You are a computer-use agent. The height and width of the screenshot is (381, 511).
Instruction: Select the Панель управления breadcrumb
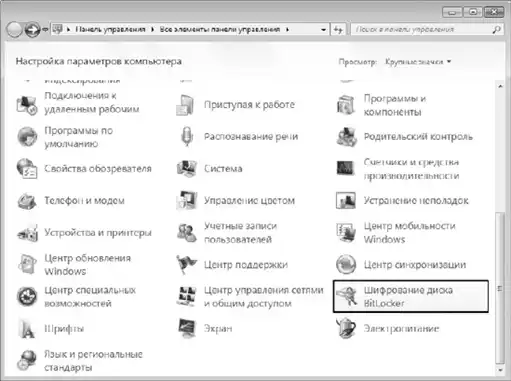tap(110, 29)
